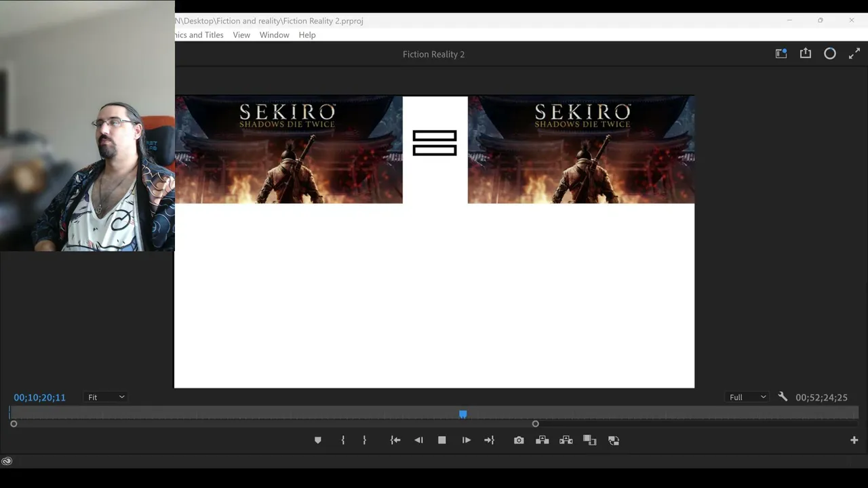Open the View menu
868x488 pixels.
coord(241,35)
